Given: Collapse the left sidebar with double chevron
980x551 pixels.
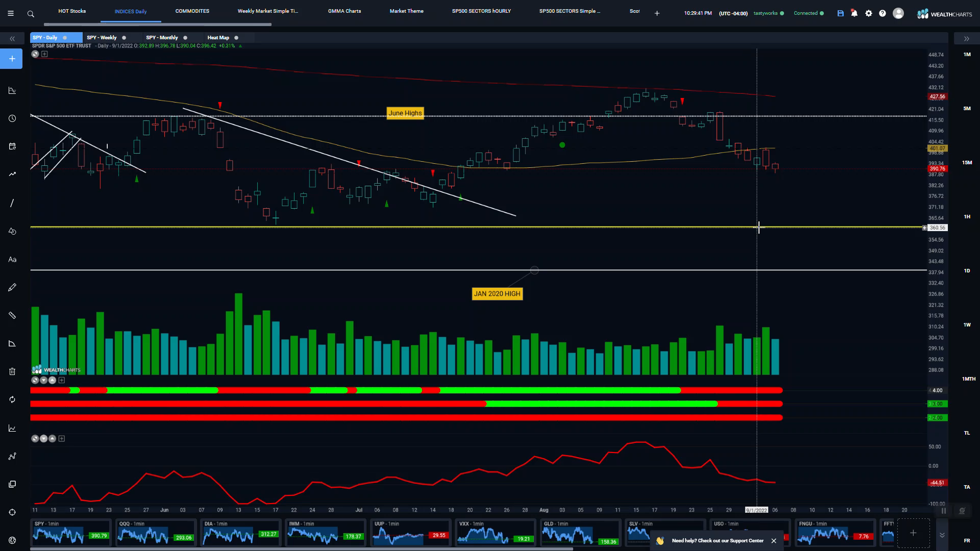Looking at the screenshot, I should tap(12, 39).
